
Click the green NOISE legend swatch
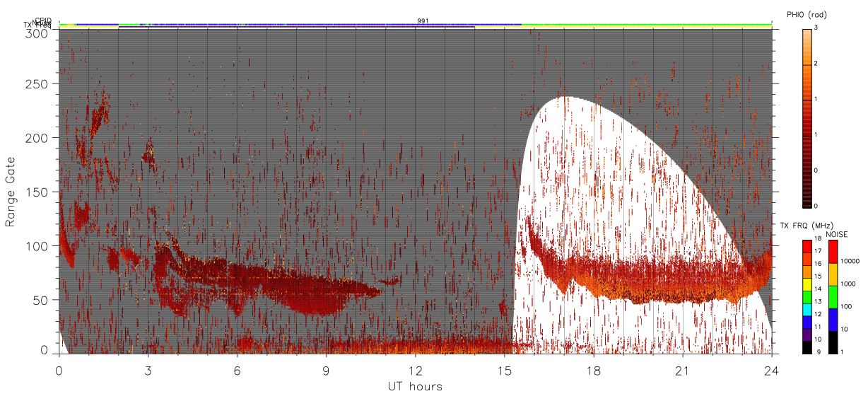tap(833, 297)
